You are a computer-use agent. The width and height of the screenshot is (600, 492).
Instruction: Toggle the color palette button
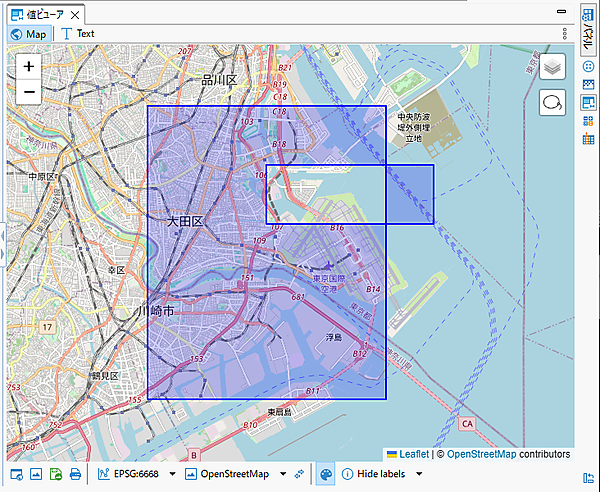coord(325,473)
